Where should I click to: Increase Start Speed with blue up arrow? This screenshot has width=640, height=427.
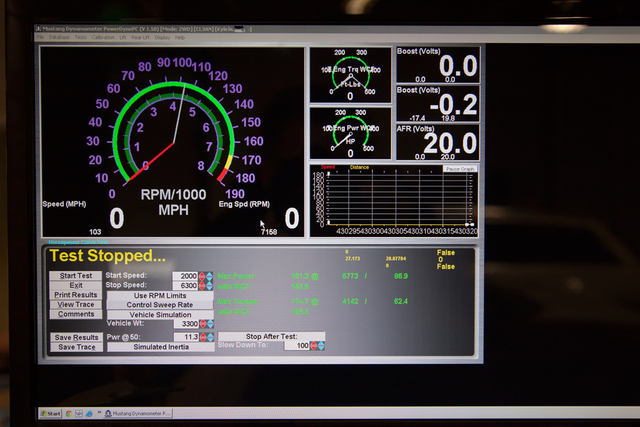(209, 276)
